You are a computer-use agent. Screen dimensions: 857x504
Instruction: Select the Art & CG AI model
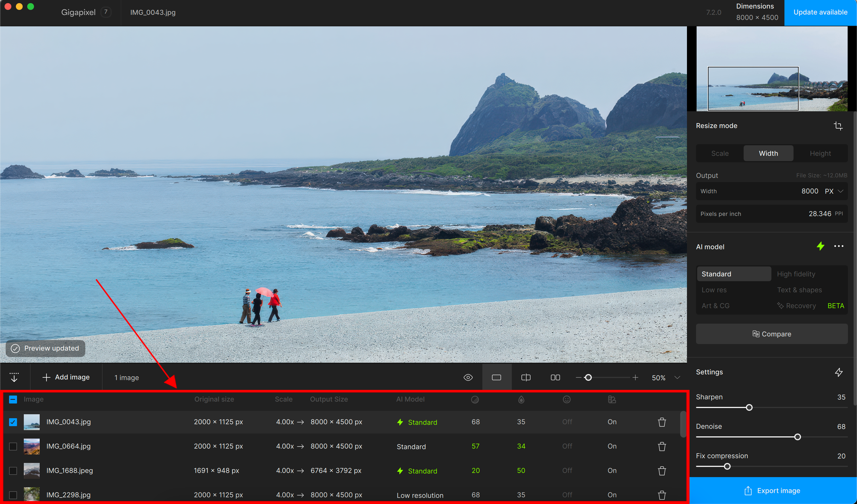coord(715,306)
